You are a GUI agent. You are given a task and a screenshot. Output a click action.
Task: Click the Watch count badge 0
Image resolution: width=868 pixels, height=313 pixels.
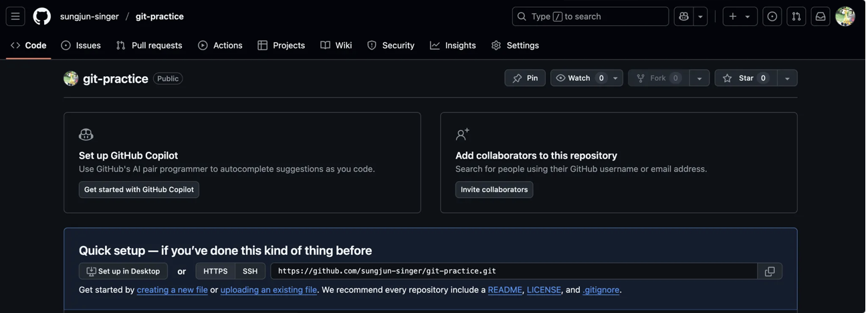coord(601,78)
